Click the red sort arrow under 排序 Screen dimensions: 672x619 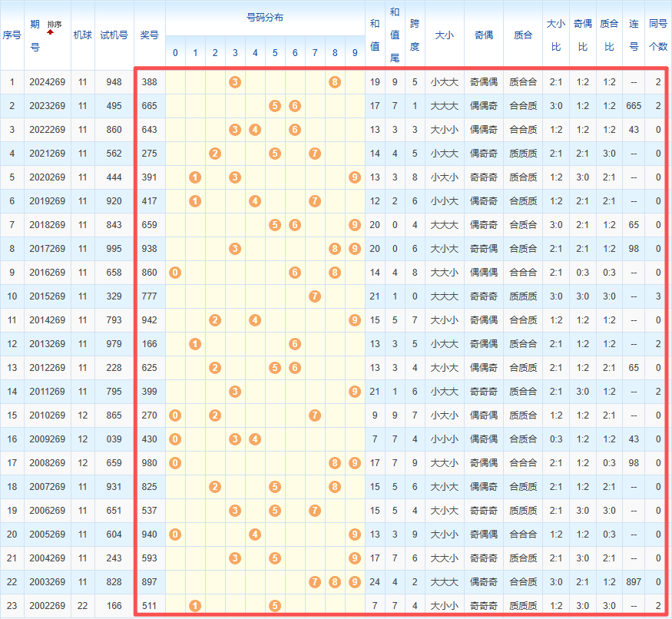[x=51, y=33]
